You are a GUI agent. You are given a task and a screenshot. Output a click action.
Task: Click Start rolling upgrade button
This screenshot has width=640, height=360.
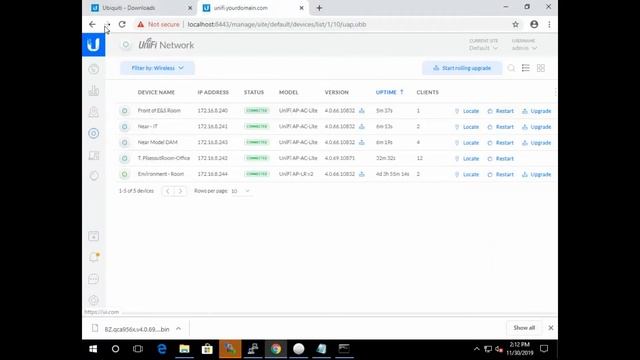(462, 68)
